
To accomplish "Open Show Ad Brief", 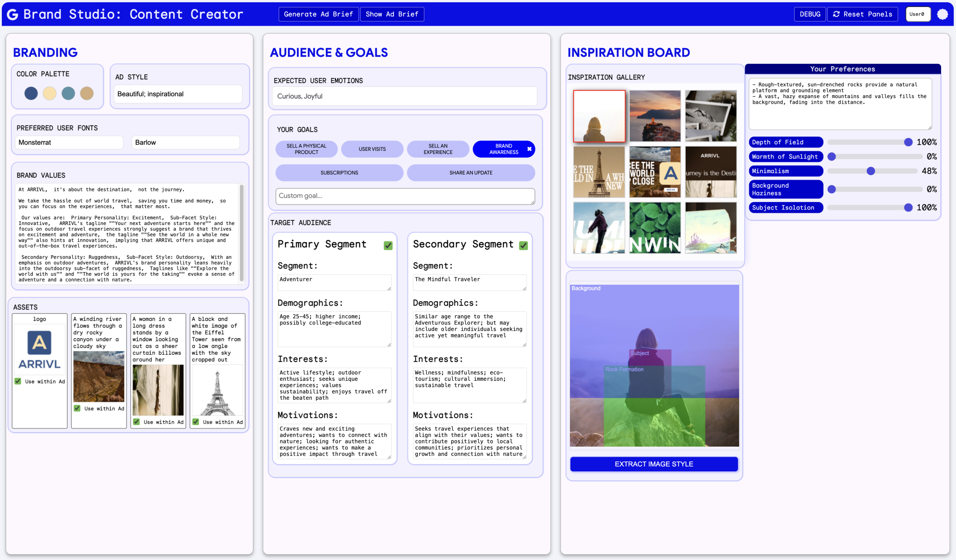I will [x=392, y=14].
